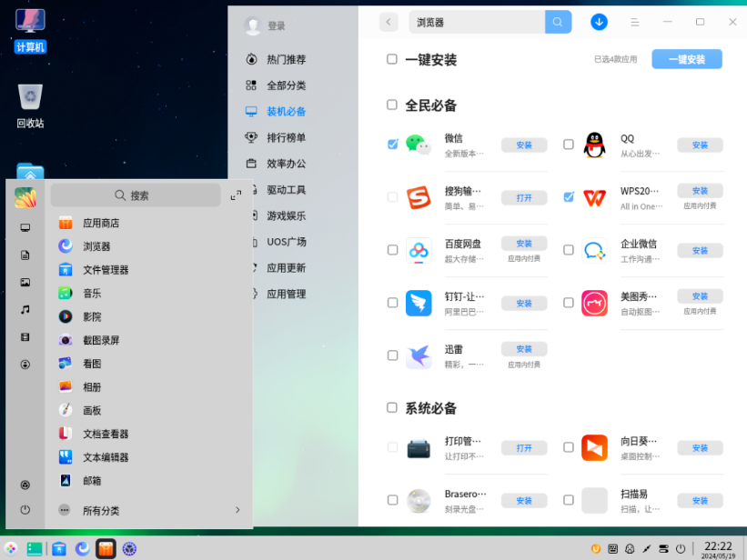Open documents icon in launcher sidebar
The image size is (747, 560).
[x=25, y=255]
